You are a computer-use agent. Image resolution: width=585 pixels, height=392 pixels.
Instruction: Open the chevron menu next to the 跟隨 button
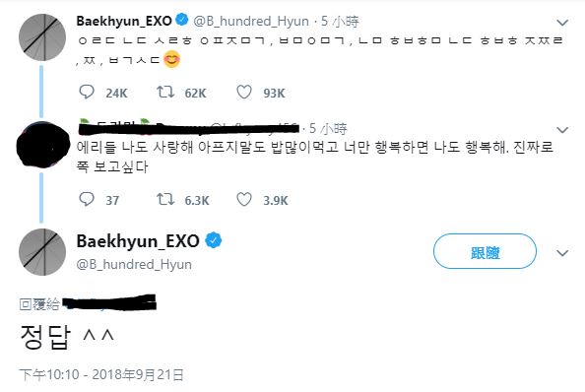click(x=562, y=253)
